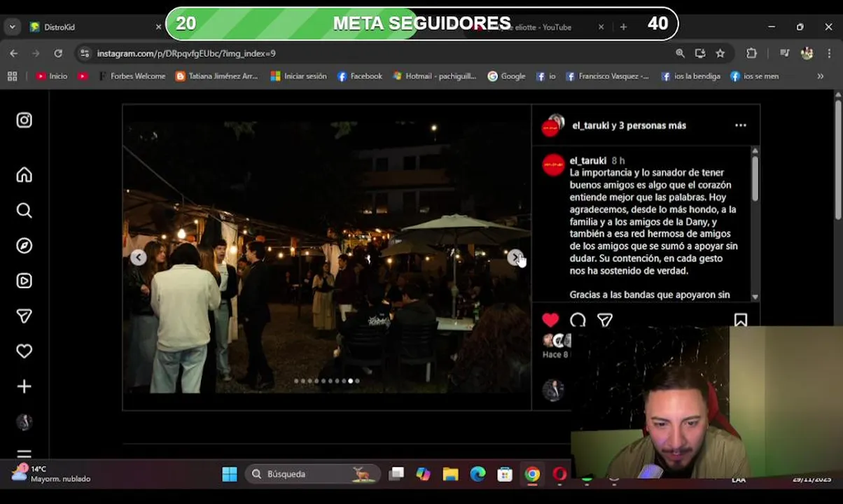Viewport: 843px width, 504px height.
Task: Click el_taruki red avatar beside caption
Action: coord(553,165)
